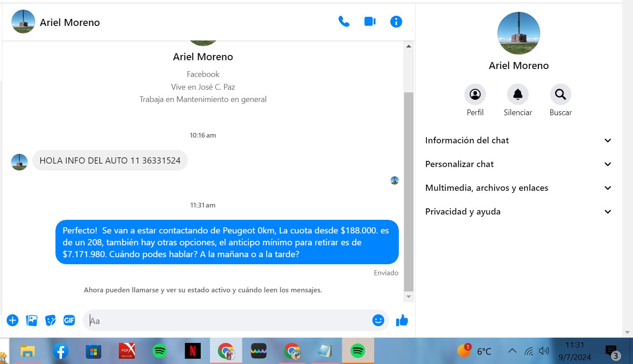Open the plus menu for more actions
Screen dimensions: 633x364
tap(12, 320)
